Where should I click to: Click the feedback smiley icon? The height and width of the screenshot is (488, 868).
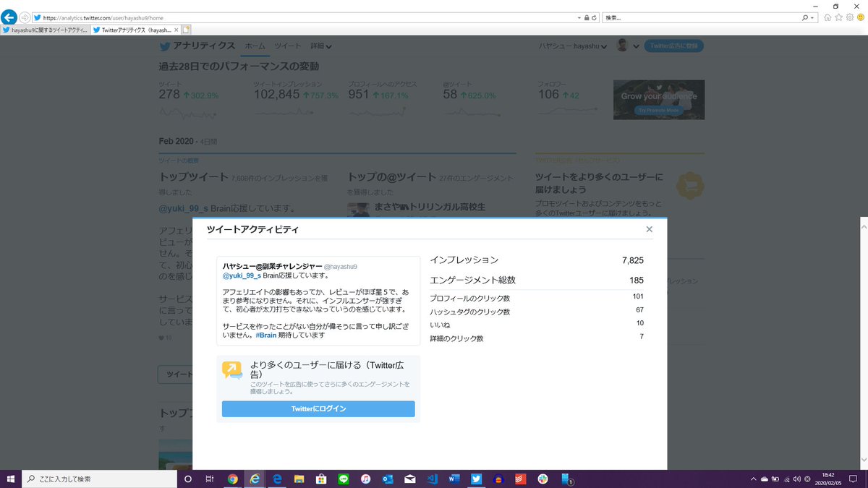point(861,17)
